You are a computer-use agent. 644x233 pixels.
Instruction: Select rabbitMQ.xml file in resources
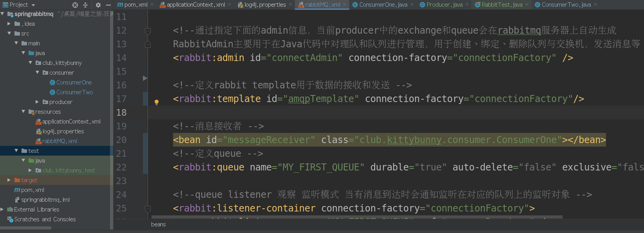pyautogui.click(x=60, y=141)
